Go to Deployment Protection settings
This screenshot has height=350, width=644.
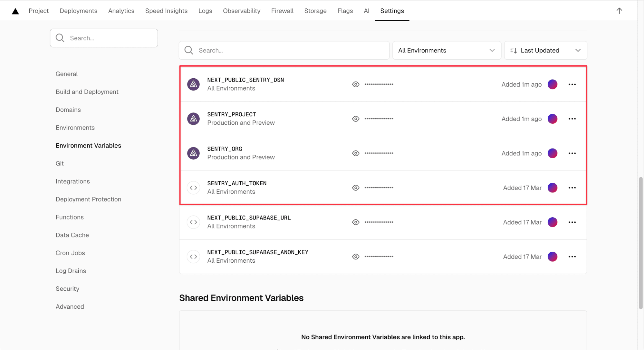[x=88, y=199]
